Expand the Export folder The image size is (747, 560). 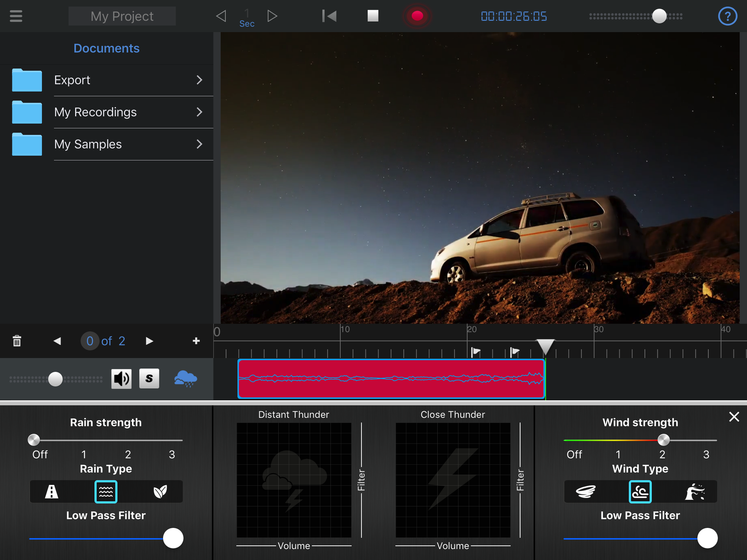coord(107,80)
